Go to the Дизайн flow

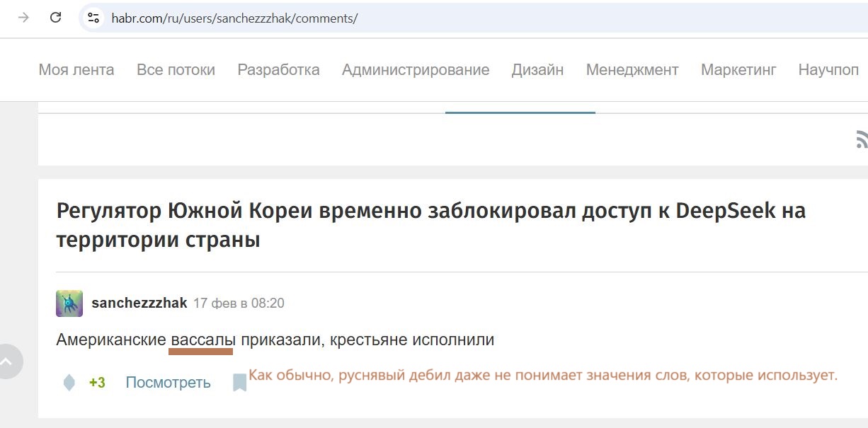(x=537, y=70)
